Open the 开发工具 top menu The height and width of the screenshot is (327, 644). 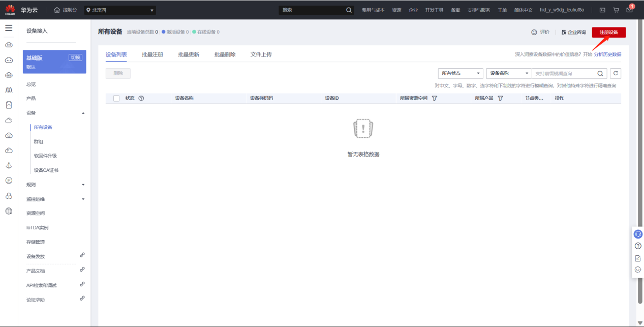[x=434, y=10]
